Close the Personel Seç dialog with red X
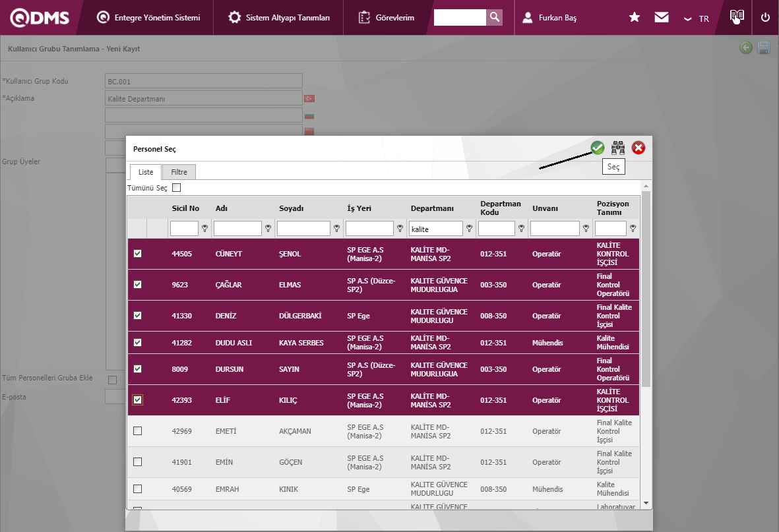This screenshot has height=532, width=779. click(x=639, y=148)
